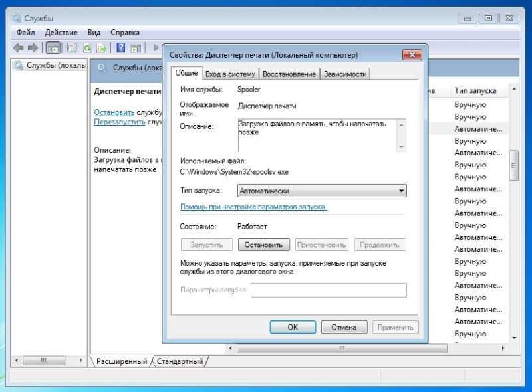Viewport: 532px width, 392px height.
Task: Click the services list vertical scrollbar thumb
Action: coord(513,165)
